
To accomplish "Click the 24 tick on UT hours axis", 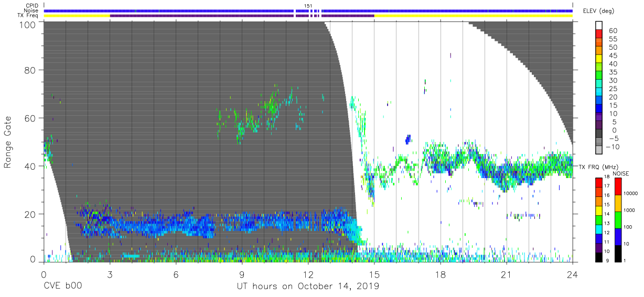I will click(x=573, y=274).
